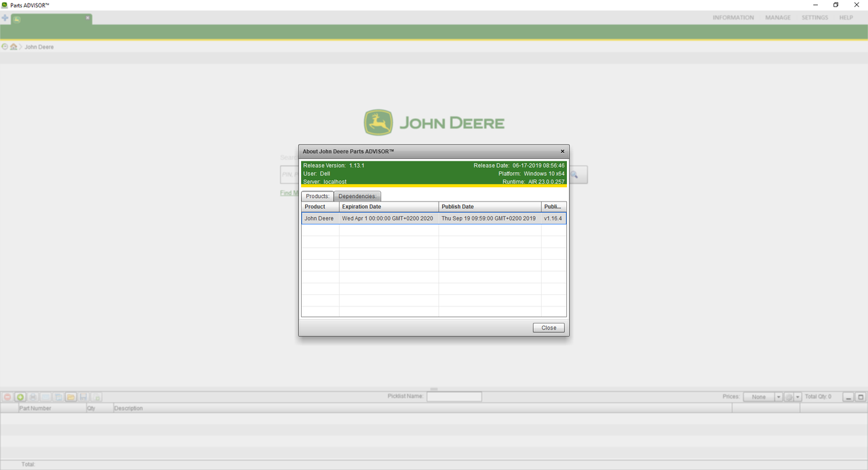
Task: Close the John Deere browser tab
Action: (x=87, y=18)
